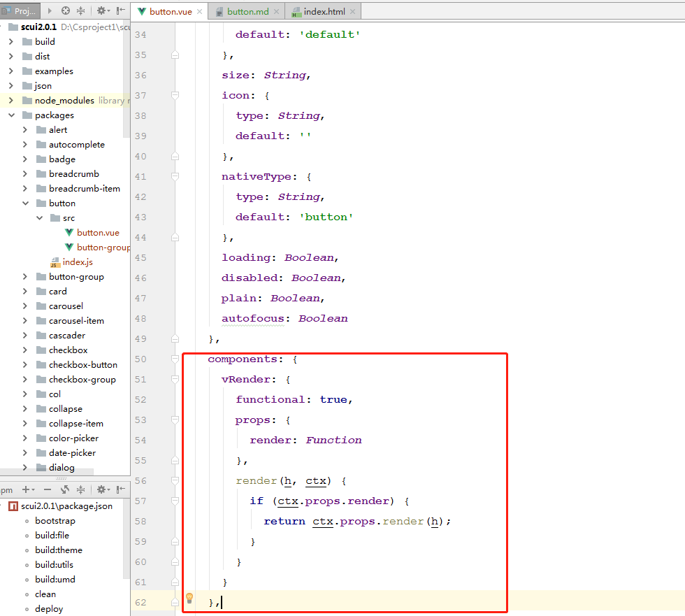Hide the Project panel with the arrow icon
The width and height of the screenshot is (685, 616).
pos(121,11)
